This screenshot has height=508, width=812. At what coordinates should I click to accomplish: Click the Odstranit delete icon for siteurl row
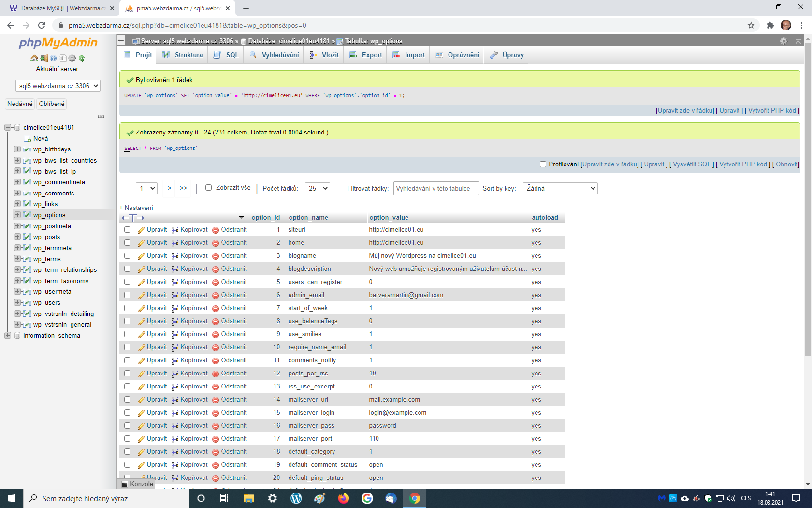pyautogui.click(x=216, y=230)
